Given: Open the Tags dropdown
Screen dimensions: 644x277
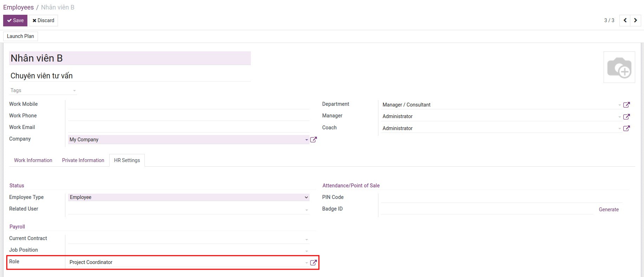Looking at the screenshot, I should point(43,90).
